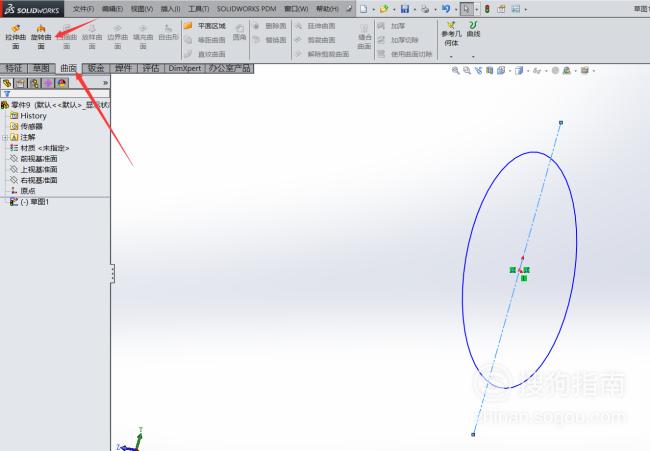Switch to the 特征 tab
This screenshot has height=451, width=650.
click(x=13, y=68)
